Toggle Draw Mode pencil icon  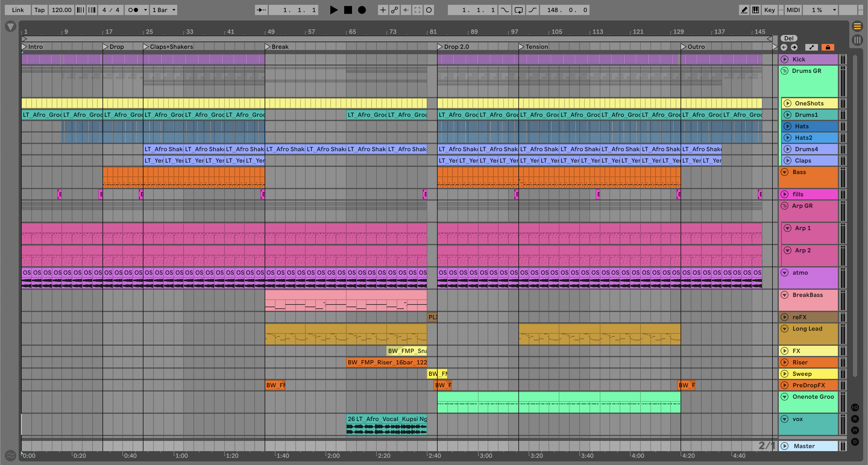(744, 10)
